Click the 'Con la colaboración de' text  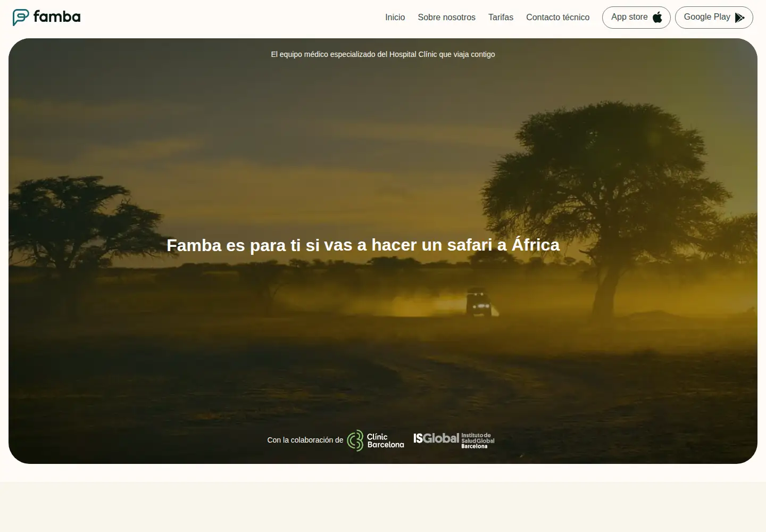pyautogui.click(x=305, y=440)
